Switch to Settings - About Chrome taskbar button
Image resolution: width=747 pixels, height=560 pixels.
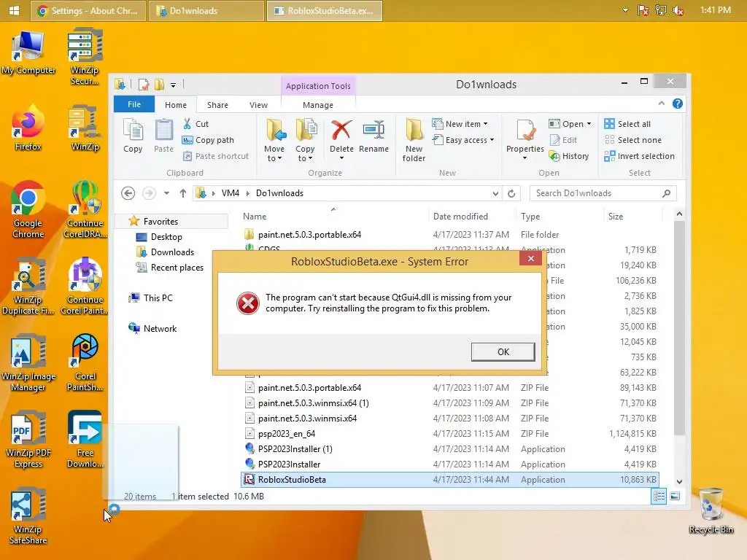point(88,11)
